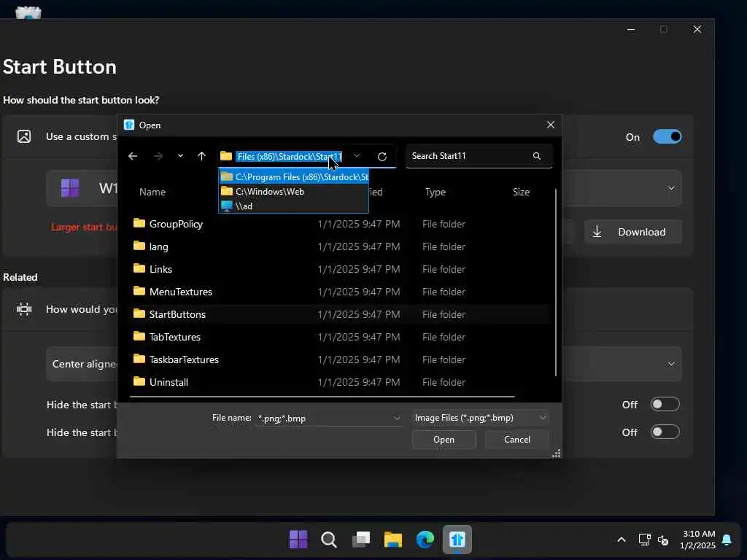Toggle the custom start button switch
747x560 pixels.
pos(667,137)
